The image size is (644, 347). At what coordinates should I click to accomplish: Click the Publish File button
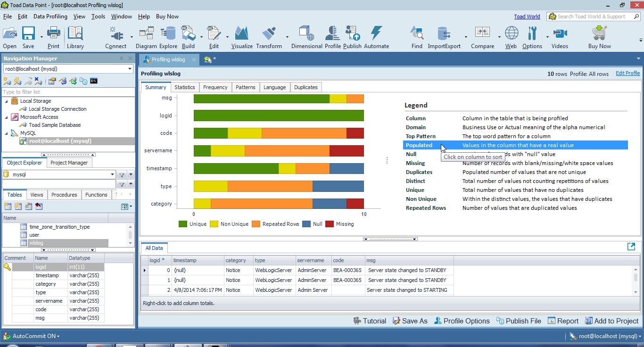pyautogui.click(x=519, y=321)
